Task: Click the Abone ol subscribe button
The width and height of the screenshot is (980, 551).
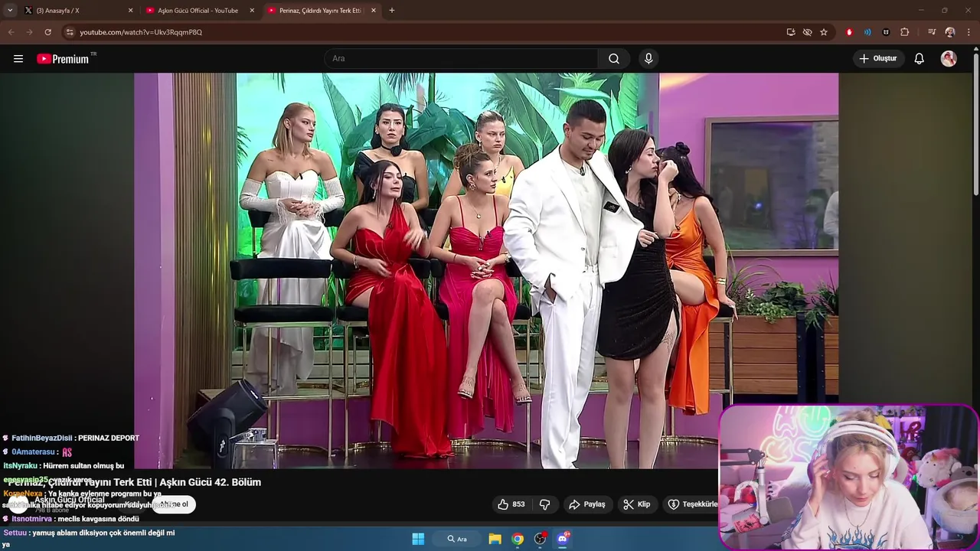Action: tap(173, 504)
